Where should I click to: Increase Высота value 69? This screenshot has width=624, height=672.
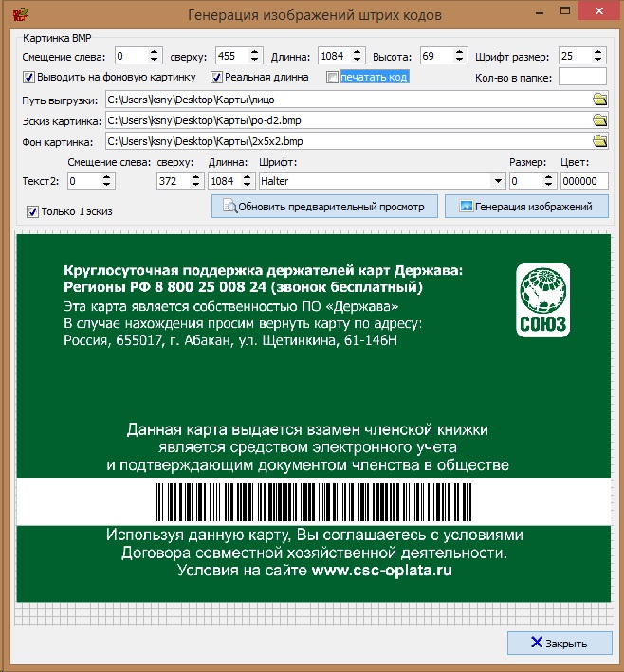coord(459,52)
